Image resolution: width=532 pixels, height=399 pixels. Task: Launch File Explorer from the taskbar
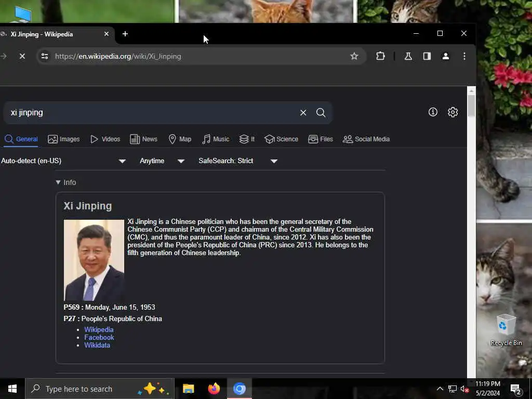pos(188,389)
